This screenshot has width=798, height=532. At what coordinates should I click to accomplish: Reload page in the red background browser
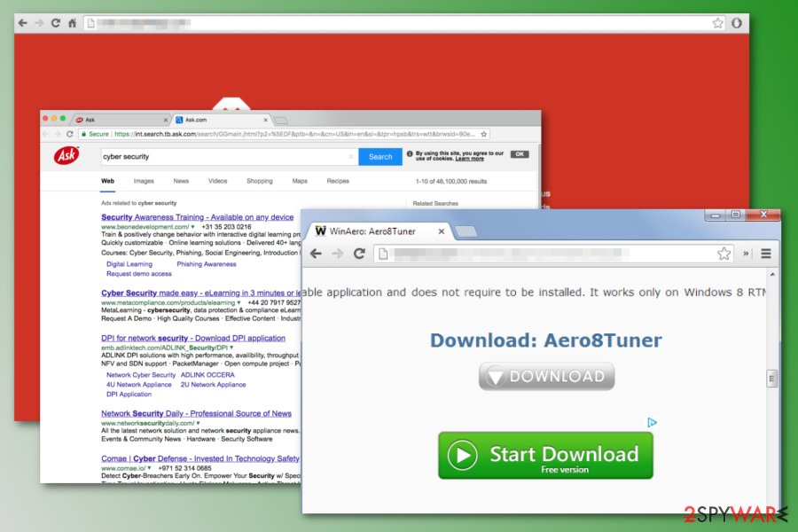point(56,23)
